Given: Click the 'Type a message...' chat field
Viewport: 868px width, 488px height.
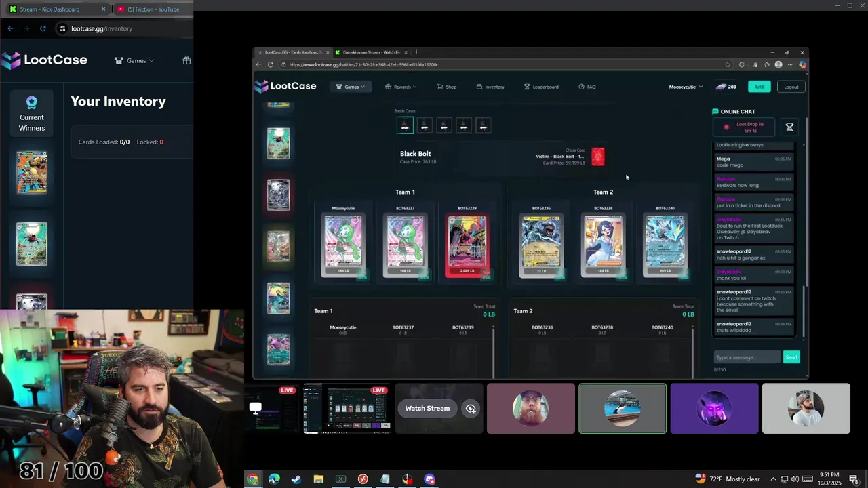Looking at the screenshot, I should pyautogui.click(x=747, y=357).
